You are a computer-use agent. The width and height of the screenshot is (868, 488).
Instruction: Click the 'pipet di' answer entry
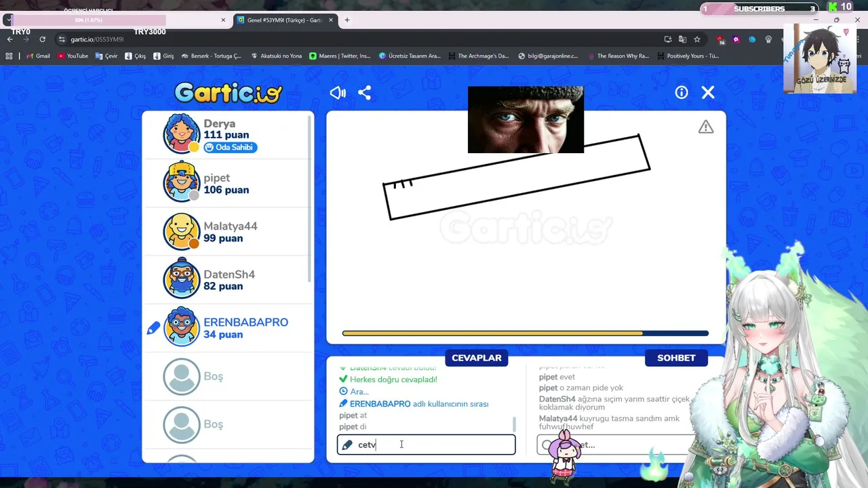353,427
